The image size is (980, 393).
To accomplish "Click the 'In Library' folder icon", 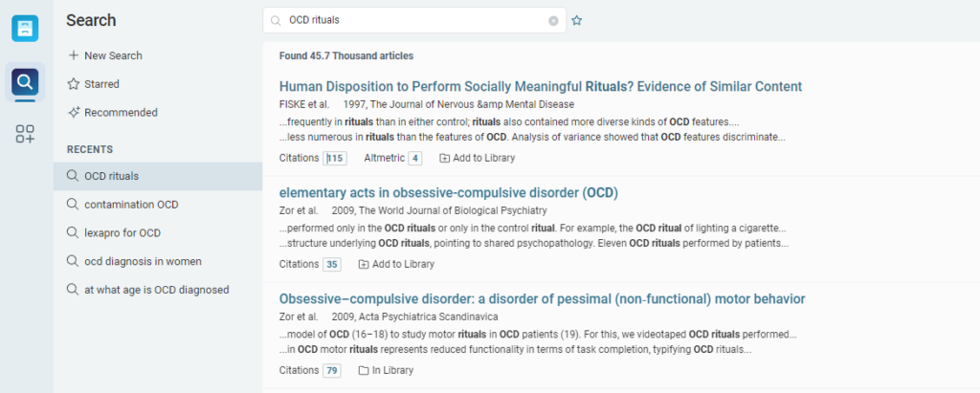I will [x=363, y=370].
